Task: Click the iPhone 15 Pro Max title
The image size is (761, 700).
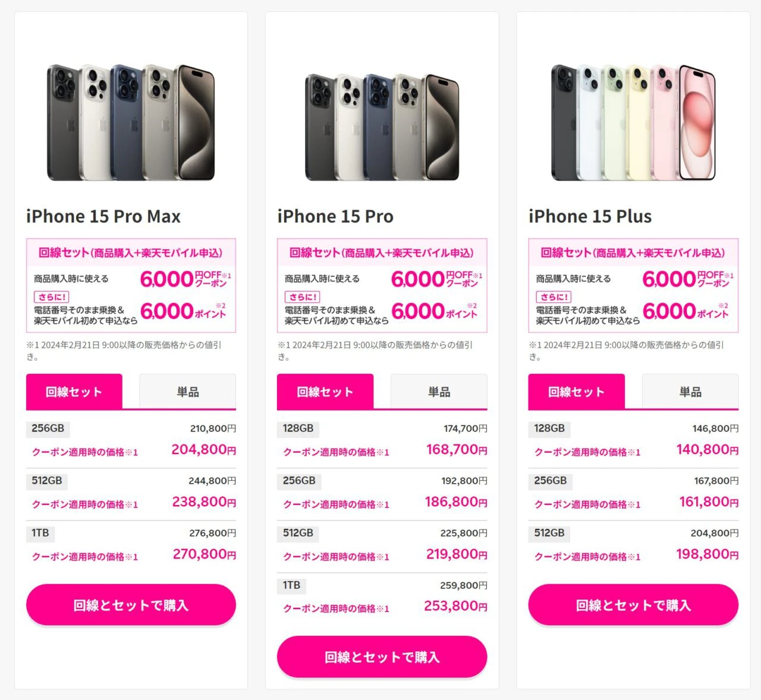Action: (x=103, y=216)
